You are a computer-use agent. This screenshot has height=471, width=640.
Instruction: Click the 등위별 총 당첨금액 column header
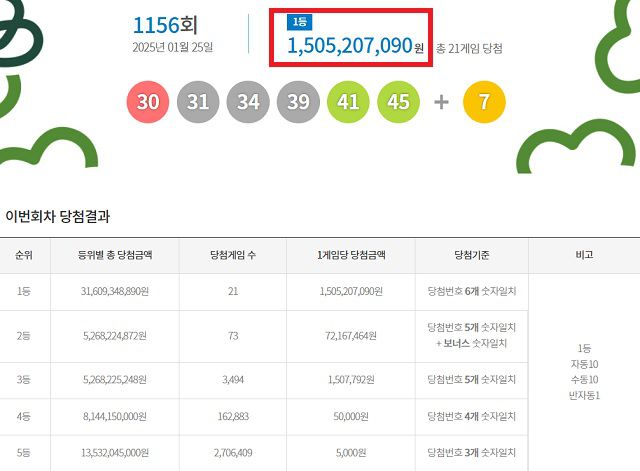(x=115, y=255)
